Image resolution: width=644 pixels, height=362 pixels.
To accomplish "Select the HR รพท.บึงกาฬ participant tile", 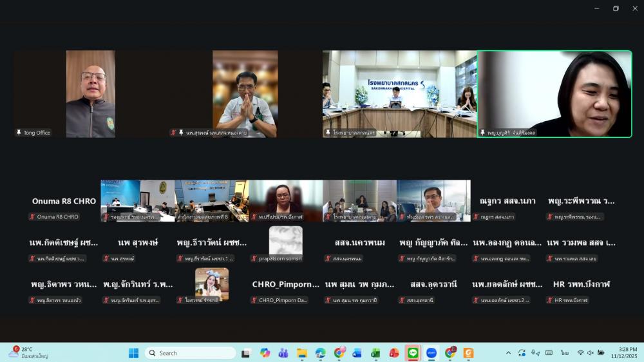I will tap(581, 284).
